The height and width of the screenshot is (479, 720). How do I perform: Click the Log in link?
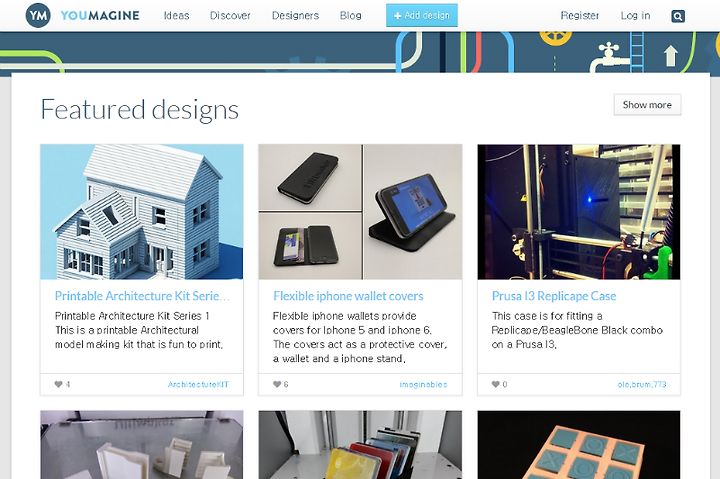tap(635, 16)
